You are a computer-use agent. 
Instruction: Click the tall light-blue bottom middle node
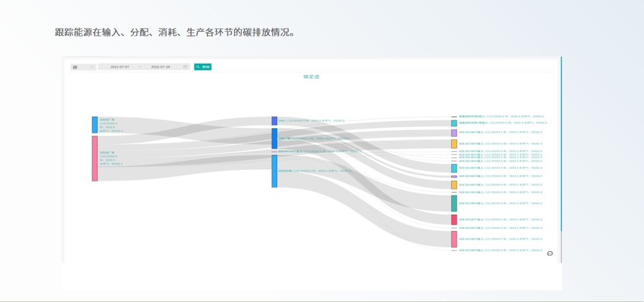[x=275, y=171]
